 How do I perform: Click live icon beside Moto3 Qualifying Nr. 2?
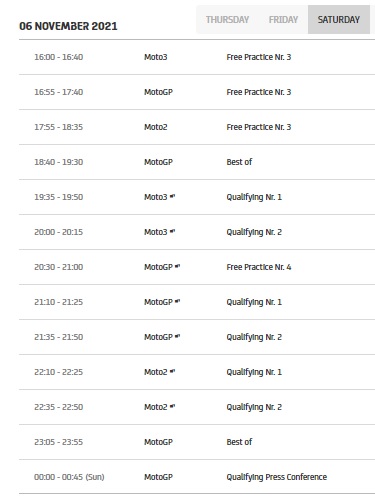[172, 231]
